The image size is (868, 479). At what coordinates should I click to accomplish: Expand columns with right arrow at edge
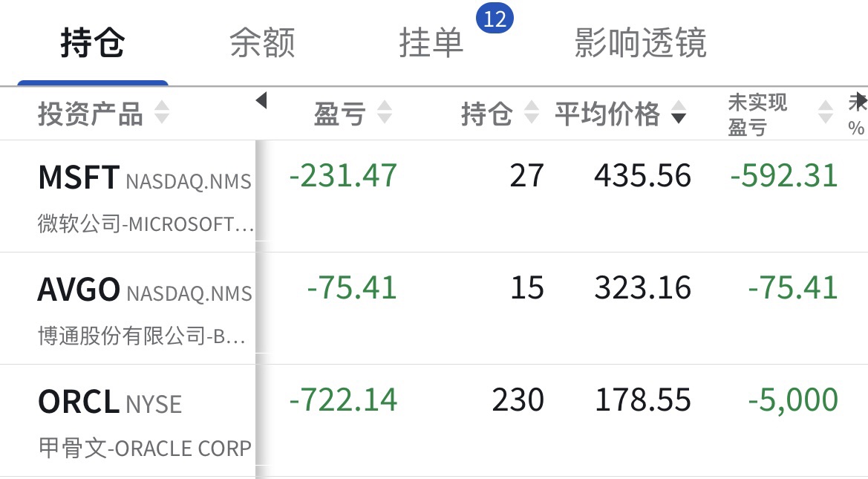tap(859, 99)
